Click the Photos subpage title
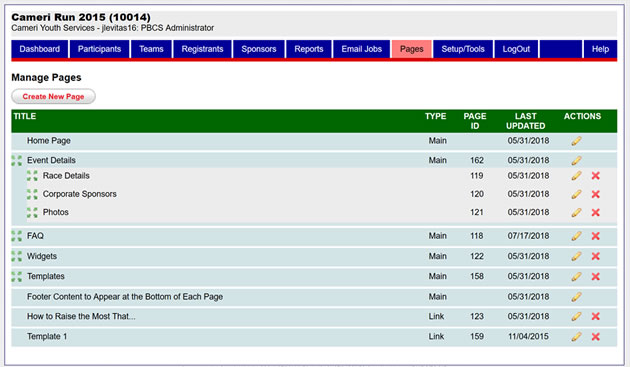 [55, 212]
